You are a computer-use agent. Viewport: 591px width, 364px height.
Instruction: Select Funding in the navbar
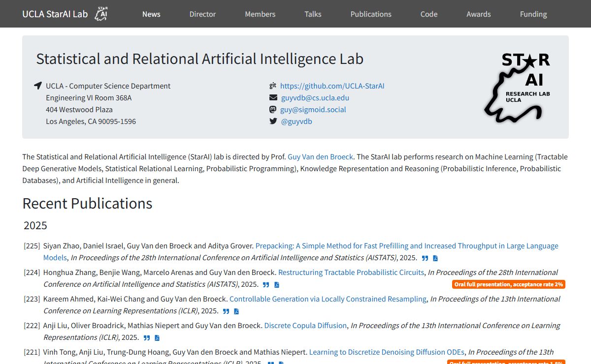[x=533, y=14]
